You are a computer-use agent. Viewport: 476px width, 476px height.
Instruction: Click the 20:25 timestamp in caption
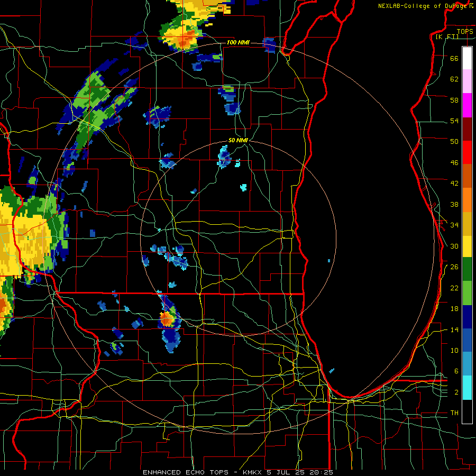point(321,472)
